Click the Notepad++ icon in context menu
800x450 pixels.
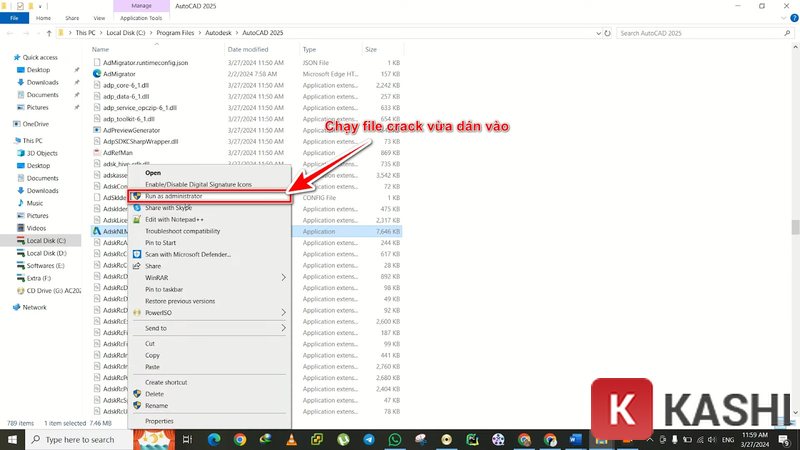137,219
